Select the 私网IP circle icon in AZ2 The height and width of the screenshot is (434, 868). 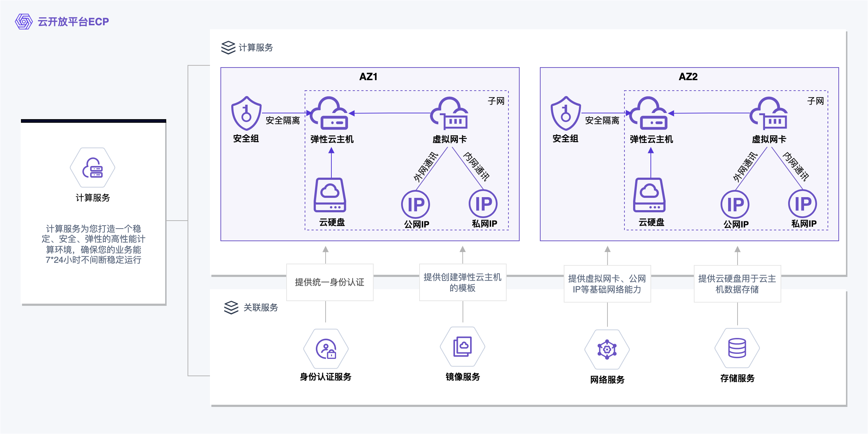point(803,204)
